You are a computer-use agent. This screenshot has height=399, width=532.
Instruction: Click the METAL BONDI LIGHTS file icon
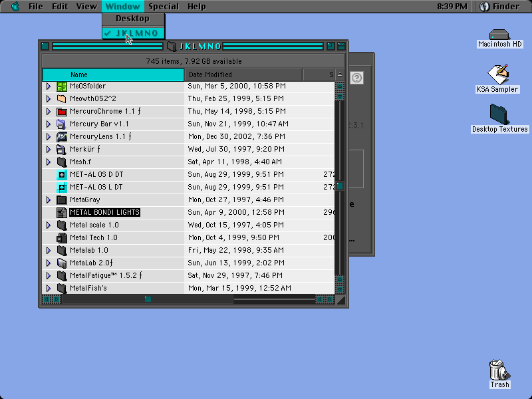point(61,212)
